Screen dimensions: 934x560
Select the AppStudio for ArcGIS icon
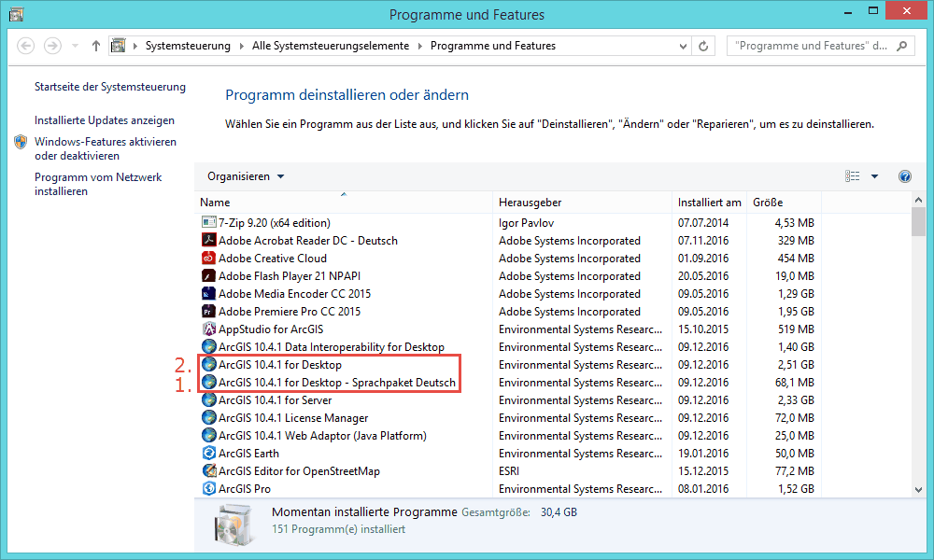click(209, 329)
